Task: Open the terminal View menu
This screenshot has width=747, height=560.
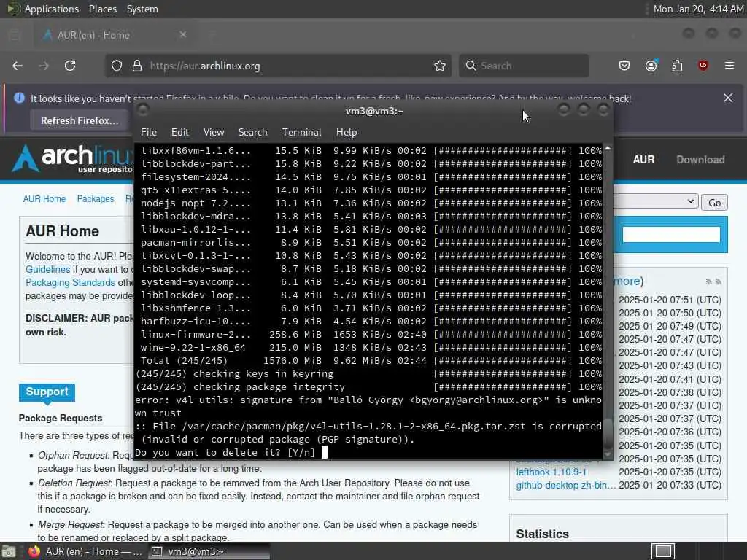Action: (x=214, y=133)
